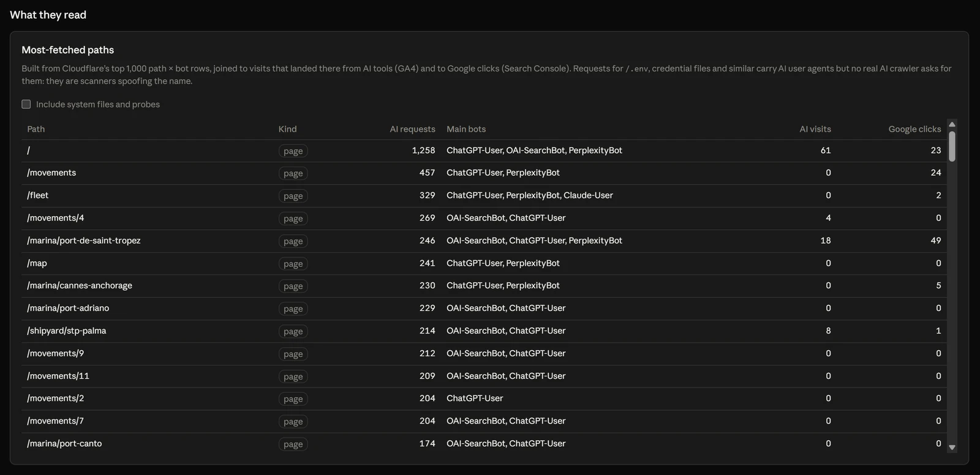Open the /marina/port-de-saint-tropez path

point(84,241)
